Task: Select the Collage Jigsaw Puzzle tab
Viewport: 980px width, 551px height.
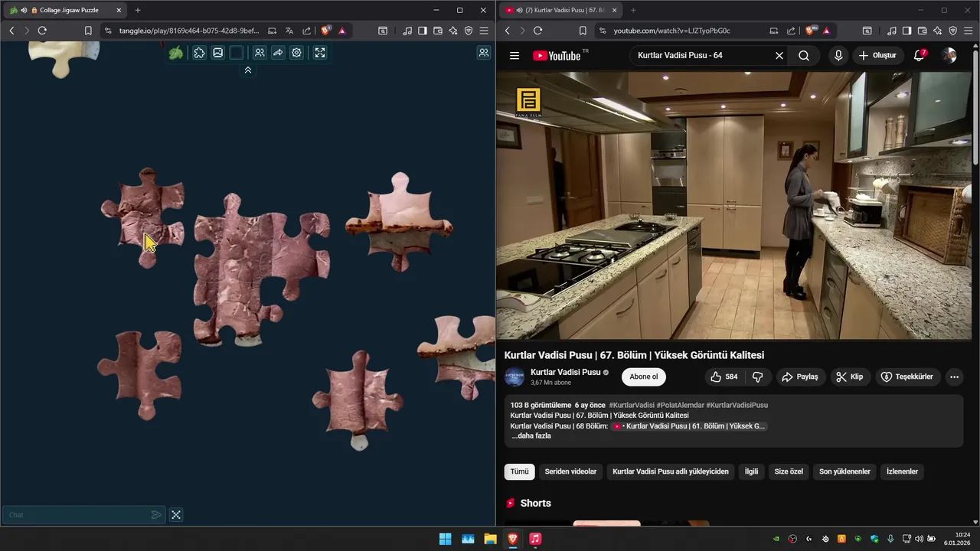Action: click(65, 10)
